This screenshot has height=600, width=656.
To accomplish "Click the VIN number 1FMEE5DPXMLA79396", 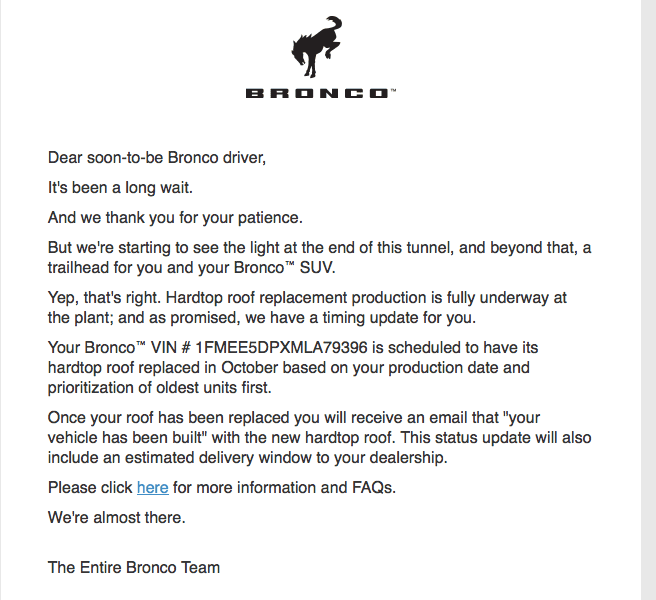I will (x=282, y=348).
